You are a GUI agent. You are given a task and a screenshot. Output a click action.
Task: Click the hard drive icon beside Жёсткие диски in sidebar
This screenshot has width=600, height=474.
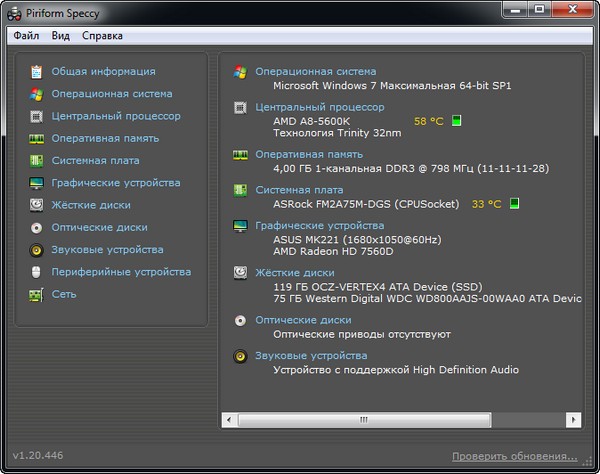(x=37, y=205)
